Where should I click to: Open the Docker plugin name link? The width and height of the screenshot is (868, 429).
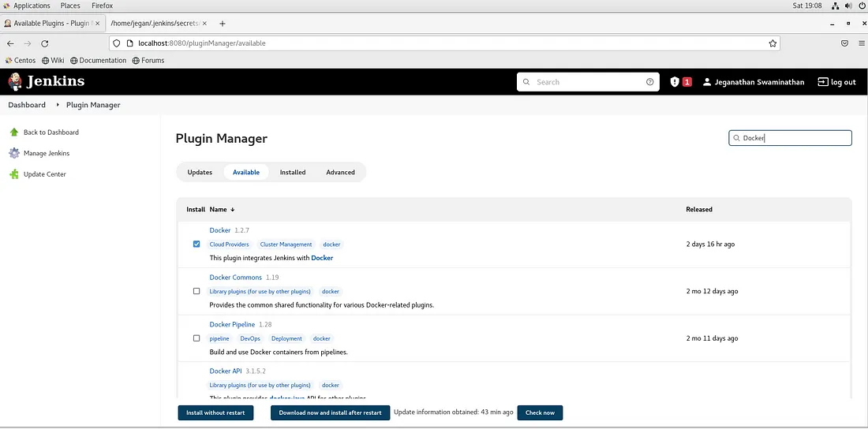pyautogui.click(x=220, y=230)
